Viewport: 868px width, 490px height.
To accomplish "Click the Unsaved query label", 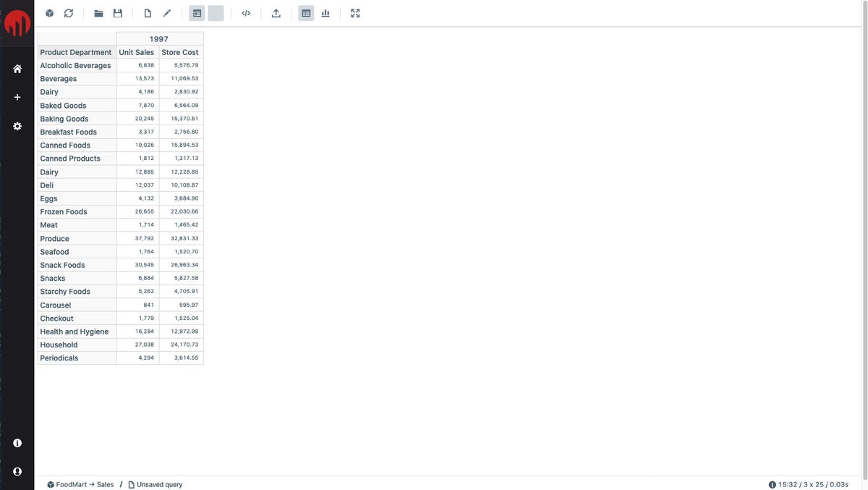I will click(155, 484).
